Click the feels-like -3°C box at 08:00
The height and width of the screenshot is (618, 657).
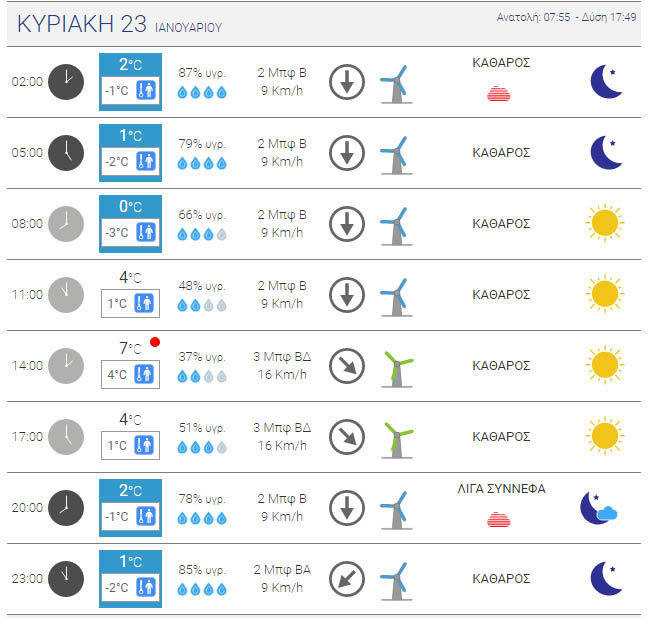[x=131, y=233]
